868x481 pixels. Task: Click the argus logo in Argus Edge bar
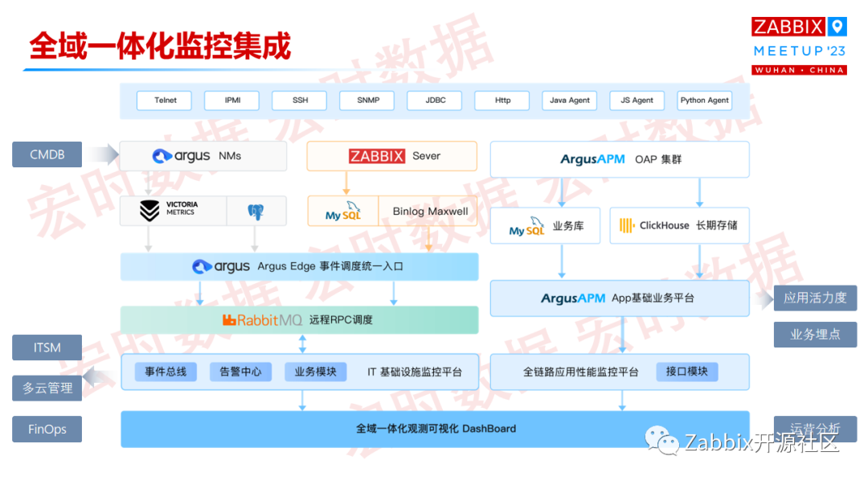pyautogui.click(x=221, y=266)
